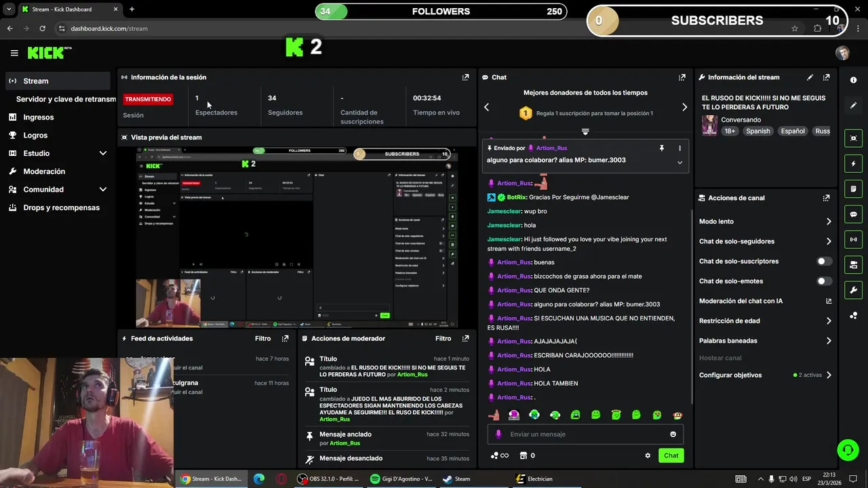The image size is (868, 488).
Task: Open Filtro in Acciones de moderador
Action: tap(443, 338)
